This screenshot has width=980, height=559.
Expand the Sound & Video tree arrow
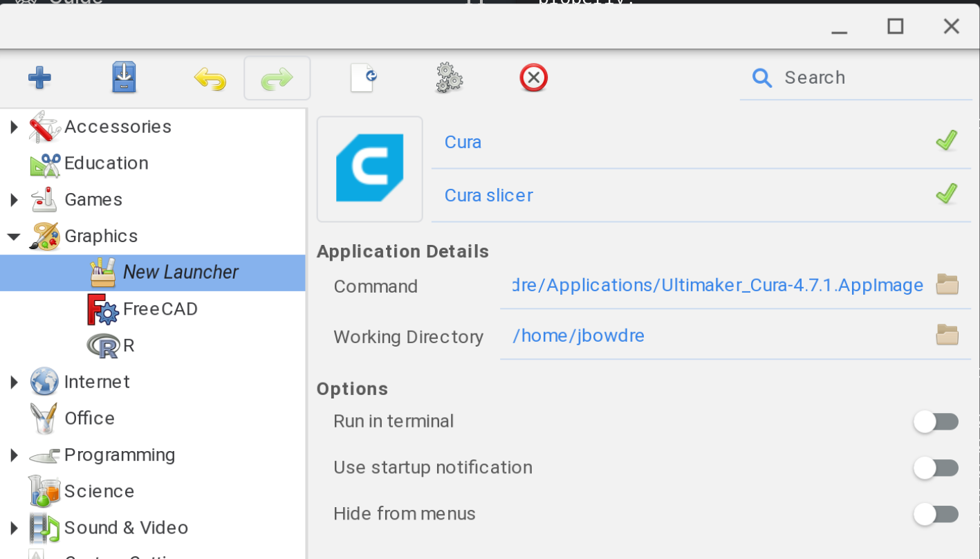[14, 529]
